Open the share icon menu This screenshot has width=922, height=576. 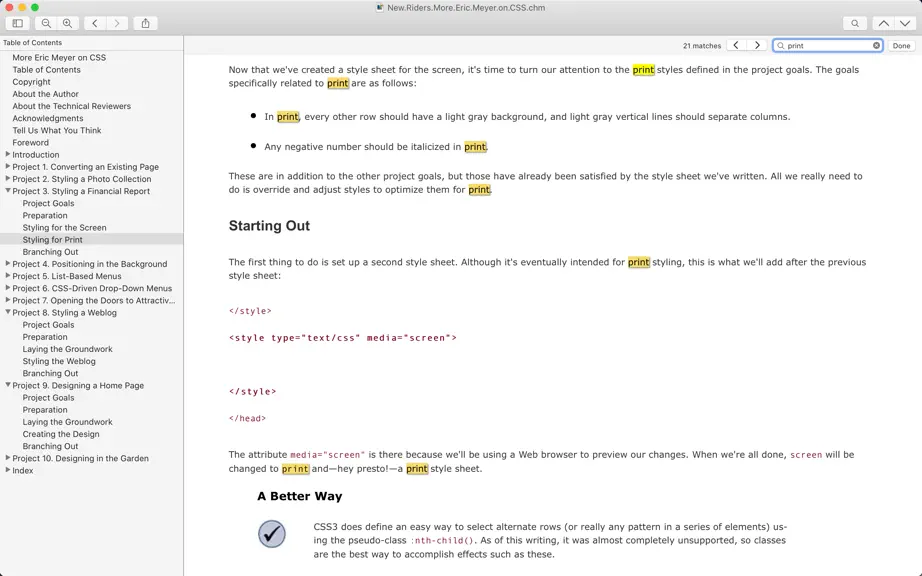[x=145, y=24]
